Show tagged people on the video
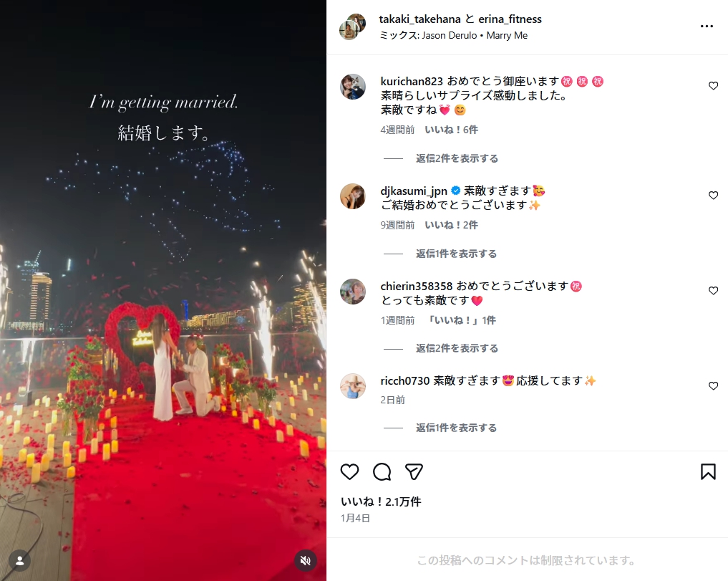Screen dimensions: 728x581 19,561
